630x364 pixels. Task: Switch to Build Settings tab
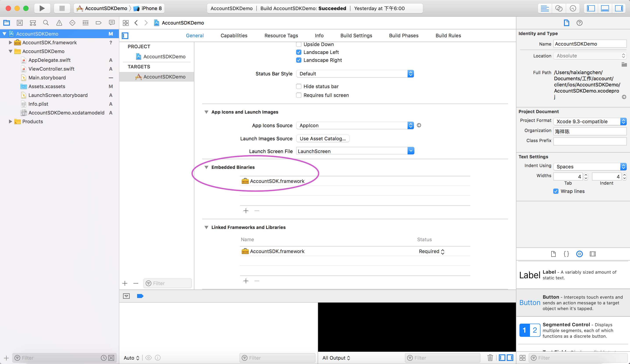[x=356, y=36]
